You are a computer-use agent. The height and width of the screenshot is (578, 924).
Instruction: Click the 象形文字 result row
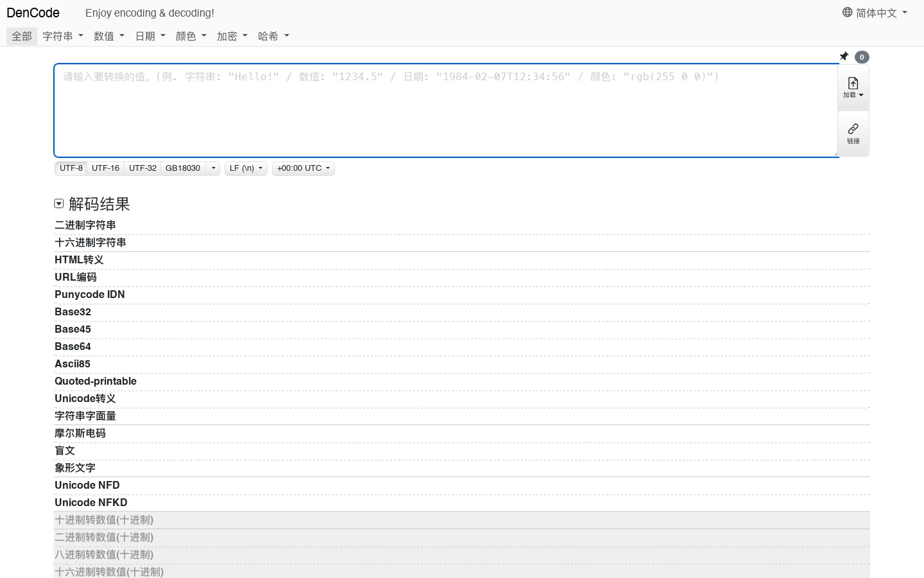(x=462, y=468)
